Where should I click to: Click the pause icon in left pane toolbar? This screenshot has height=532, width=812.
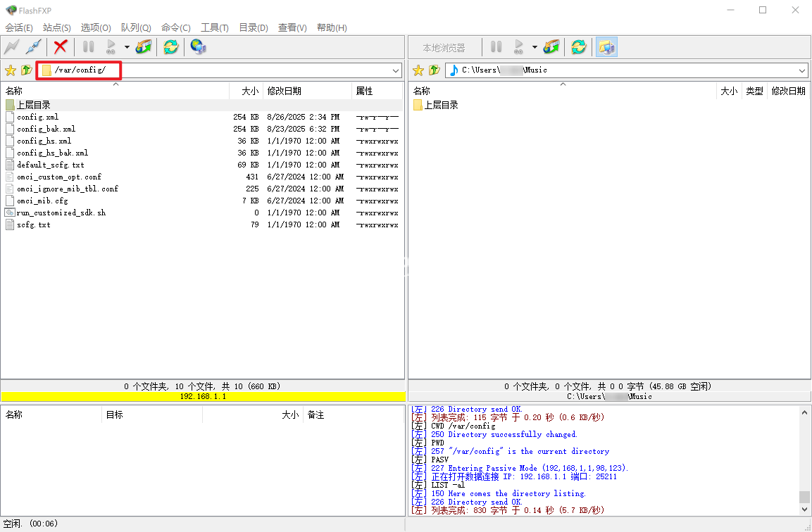coord(89,47)
